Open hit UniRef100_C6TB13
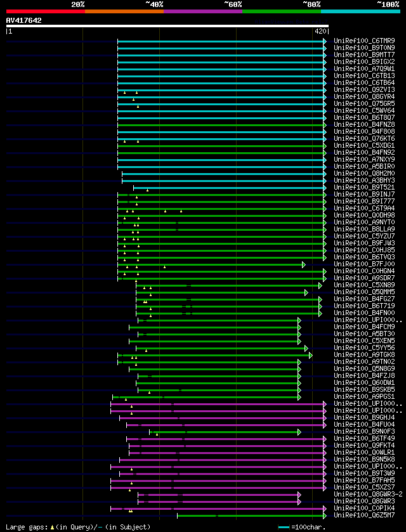This screenshot has height=532, width=406. [x=364, y=75]
